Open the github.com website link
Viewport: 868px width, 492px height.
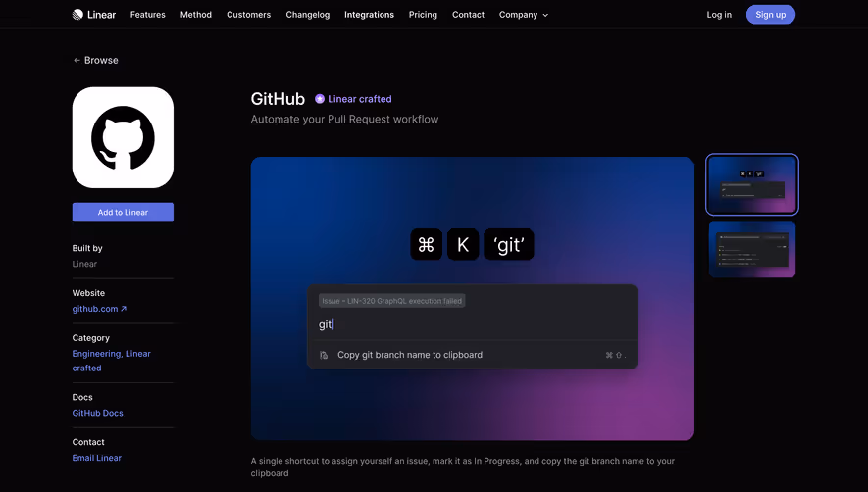point(100,309)
